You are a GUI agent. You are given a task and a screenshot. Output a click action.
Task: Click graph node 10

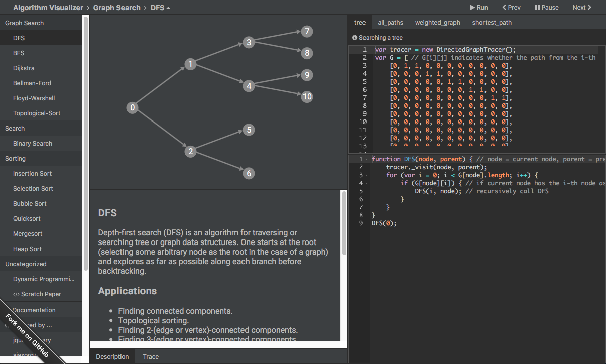click(307, 97)
